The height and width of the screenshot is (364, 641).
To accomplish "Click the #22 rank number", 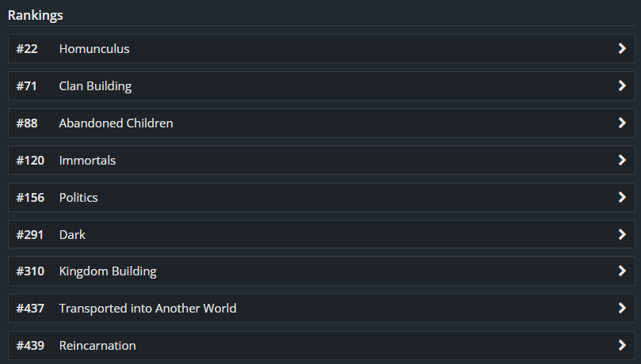I will (27, 49).
